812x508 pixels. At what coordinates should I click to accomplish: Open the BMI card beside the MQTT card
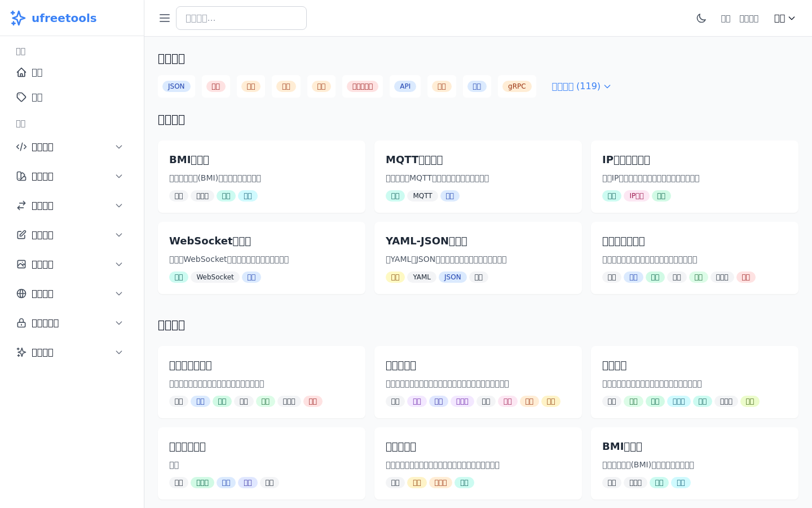pos(262,177)
